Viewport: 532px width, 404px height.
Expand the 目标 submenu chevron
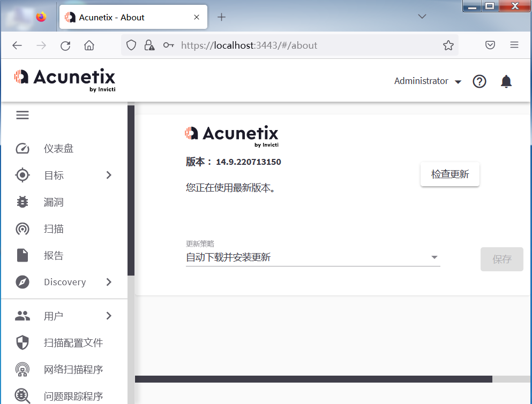pos(109,175)
